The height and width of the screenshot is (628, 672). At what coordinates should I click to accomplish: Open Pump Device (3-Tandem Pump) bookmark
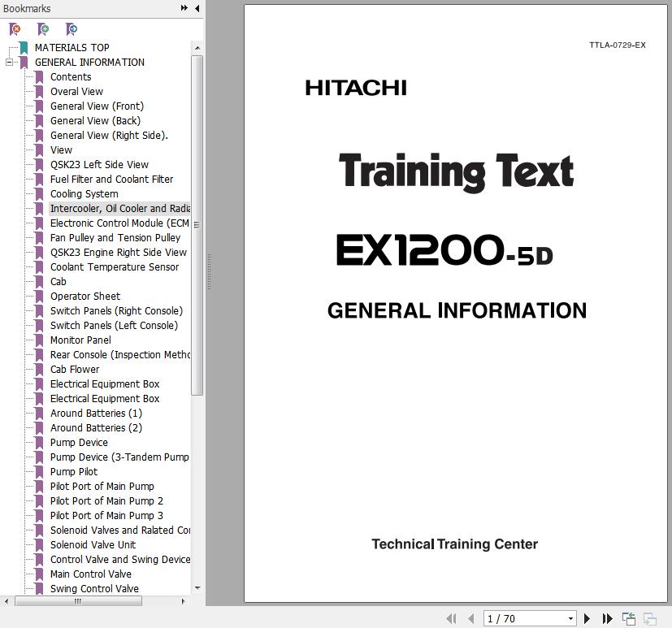tap(119, 457)
